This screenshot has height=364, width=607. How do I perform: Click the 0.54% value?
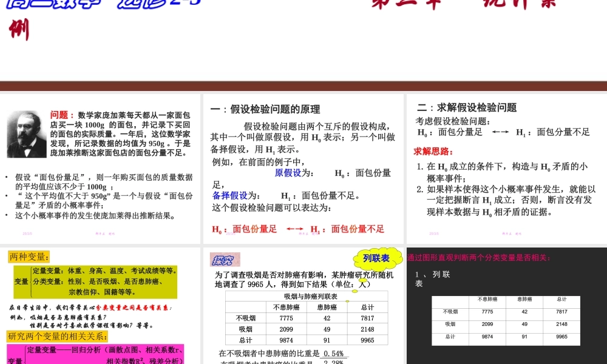click(x=334, y=354)
